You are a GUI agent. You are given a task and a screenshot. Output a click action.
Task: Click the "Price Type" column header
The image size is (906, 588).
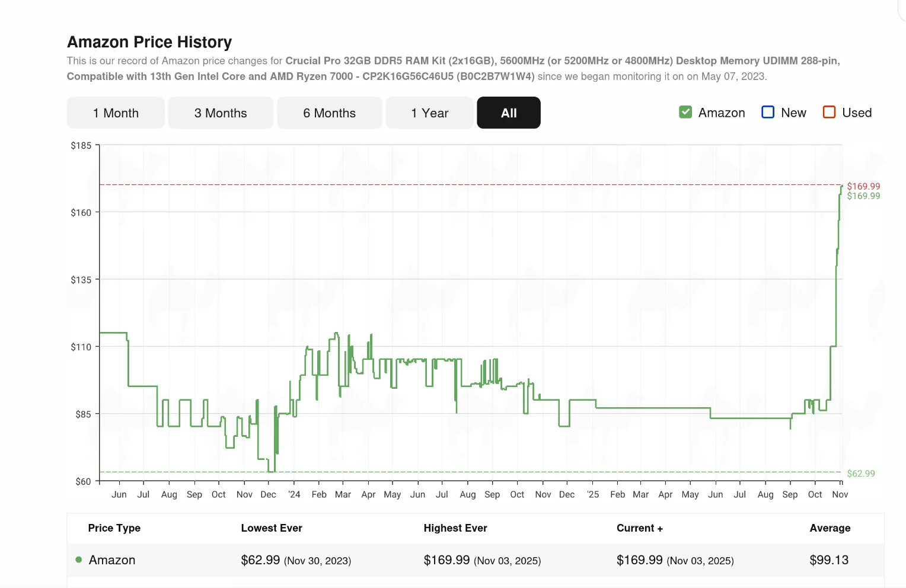[114, 528]
